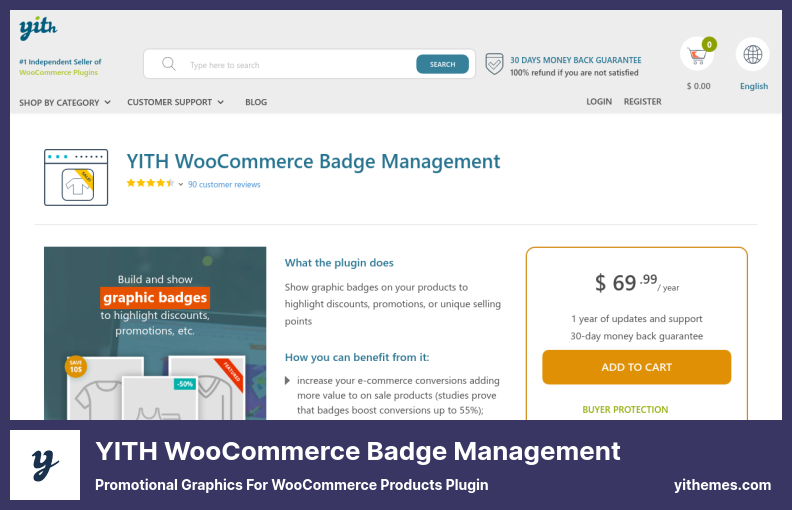Click the globe language icon
Screen dimensions: 792x510
tap(753, 54)
